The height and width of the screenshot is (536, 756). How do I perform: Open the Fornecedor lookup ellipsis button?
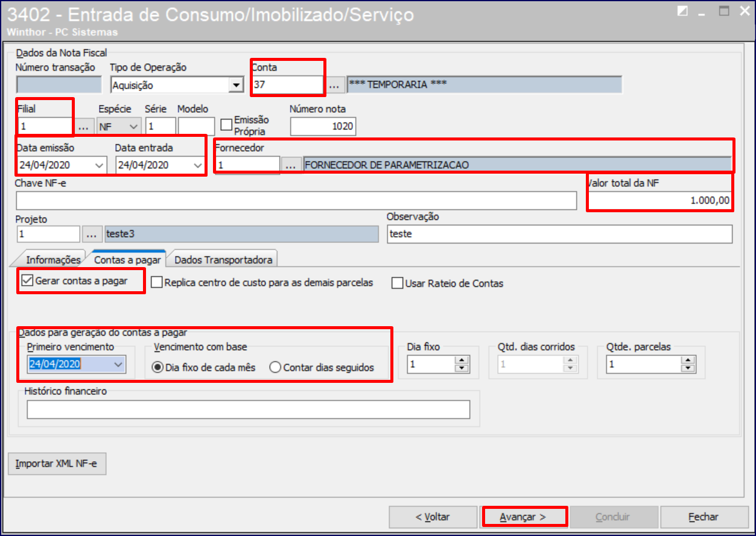(x=292, y=165)
